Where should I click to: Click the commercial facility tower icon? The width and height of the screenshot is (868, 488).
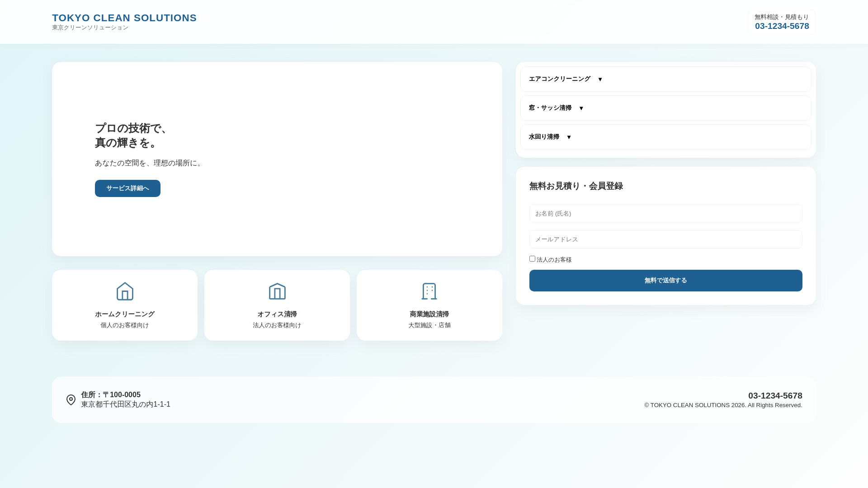click(x=429, y=291)
